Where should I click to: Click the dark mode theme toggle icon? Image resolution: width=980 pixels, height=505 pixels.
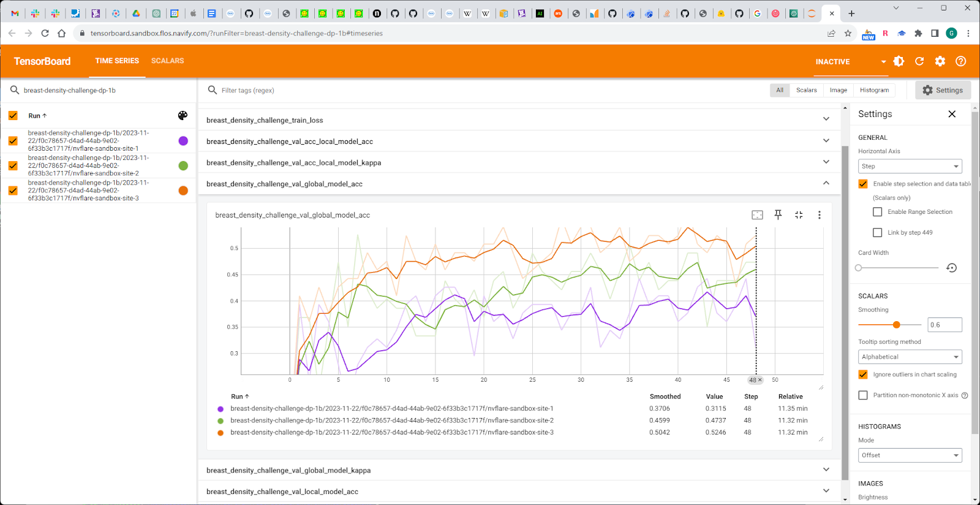pyautogui.click(x=899, y=61)
